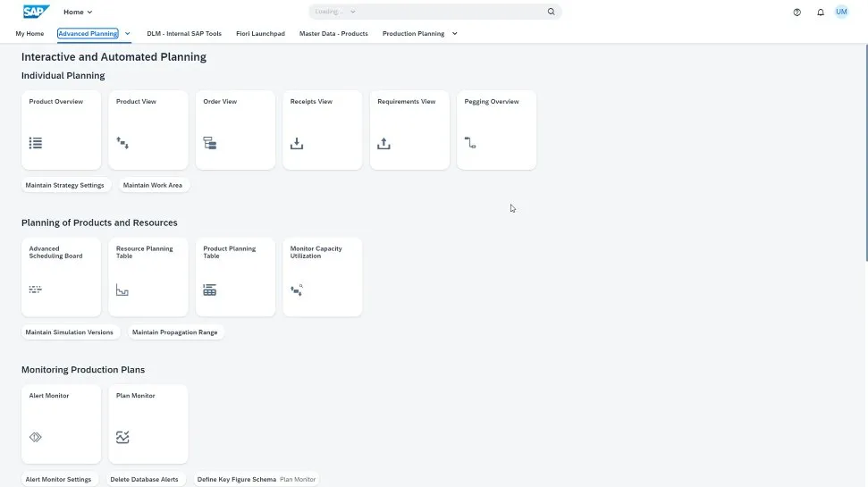The width and height of the screenshot is (868, 487).
Task: Open the Pegging Overview tile
Action: click(496, 130)
